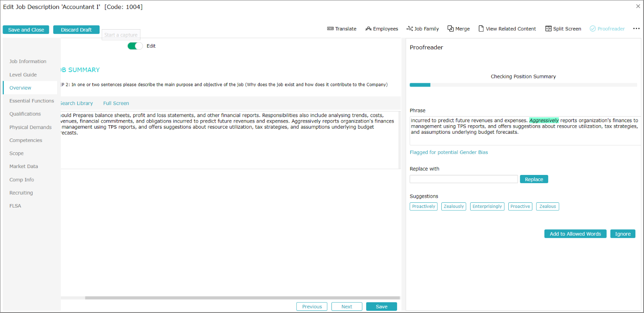Click the Translate icon in toolbar
The image size is (644, 313).
pyautogui.click(x=330, y=29)
